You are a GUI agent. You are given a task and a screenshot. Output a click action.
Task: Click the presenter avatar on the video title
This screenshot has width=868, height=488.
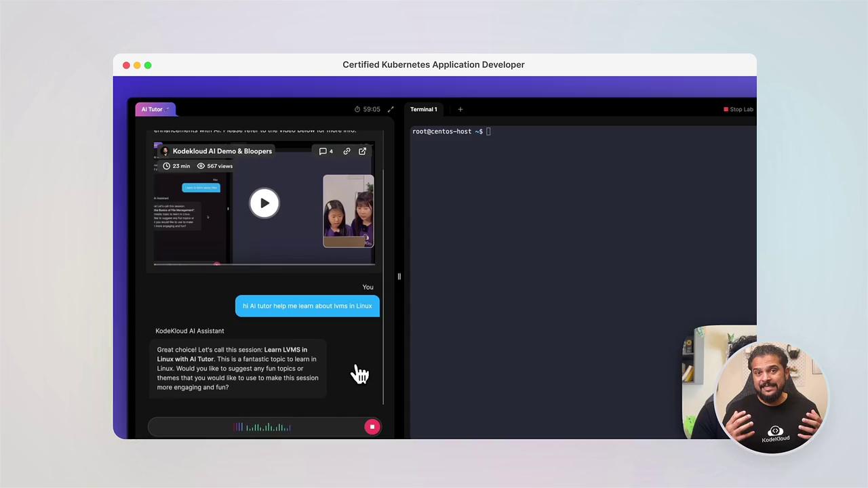165,151
